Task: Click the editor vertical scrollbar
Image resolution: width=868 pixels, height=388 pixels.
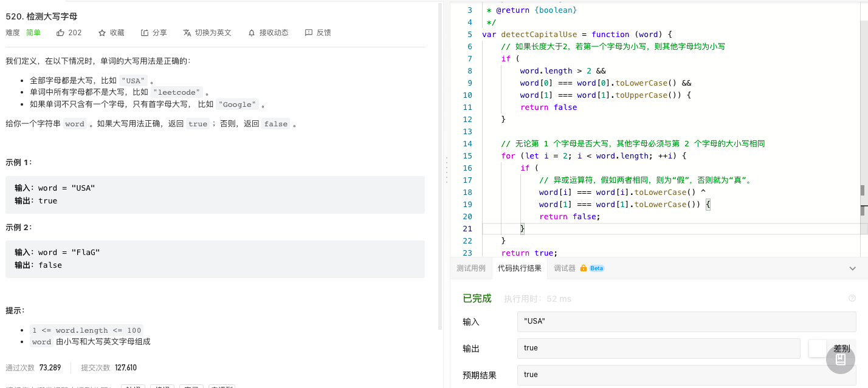Action: tap(863, 191)
